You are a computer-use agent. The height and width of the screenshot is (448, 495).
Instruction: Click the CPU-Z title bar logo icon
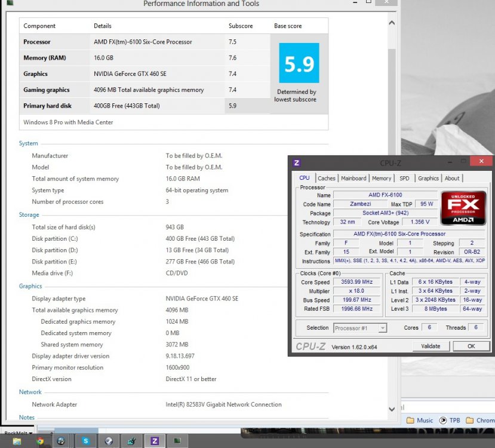(296, 162)
